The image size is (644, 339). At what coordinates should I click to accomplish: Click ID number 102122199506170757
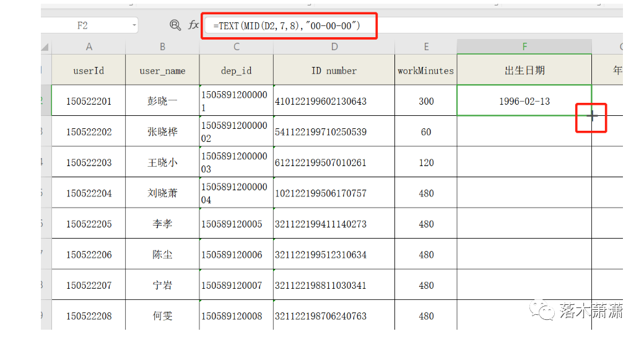coord(334,193)
